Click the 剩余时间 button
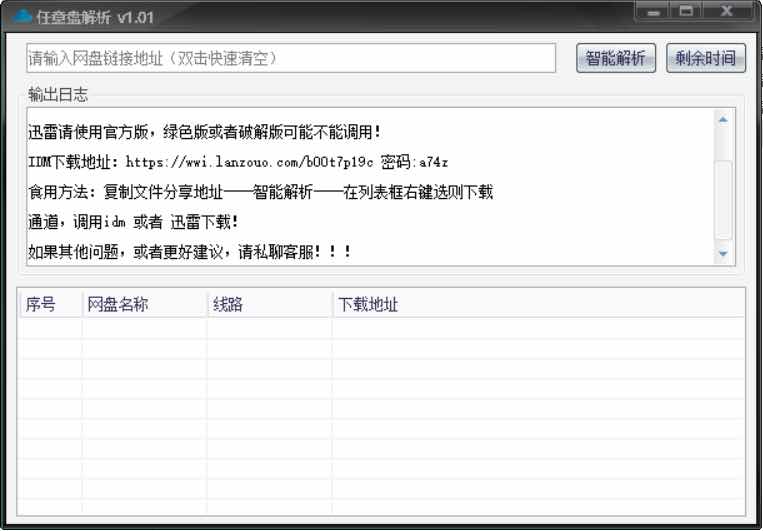 coord(706,58)
